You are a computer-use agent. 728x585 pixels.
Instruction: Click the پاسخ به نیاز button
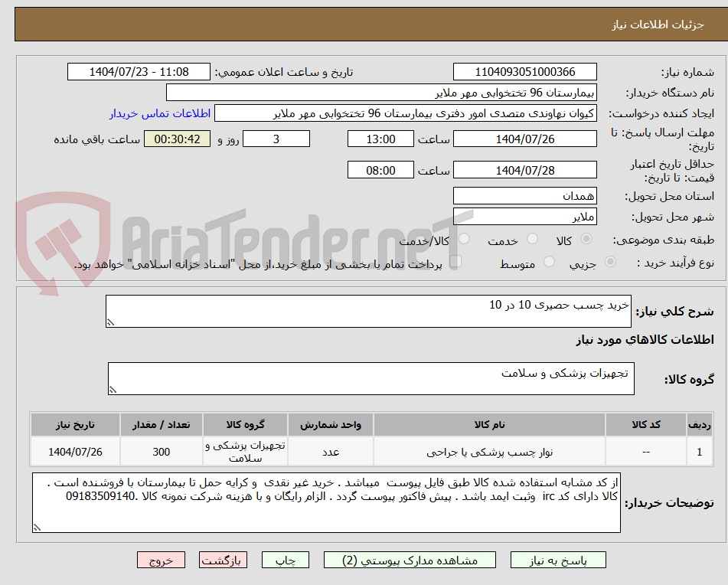(558, 560)
